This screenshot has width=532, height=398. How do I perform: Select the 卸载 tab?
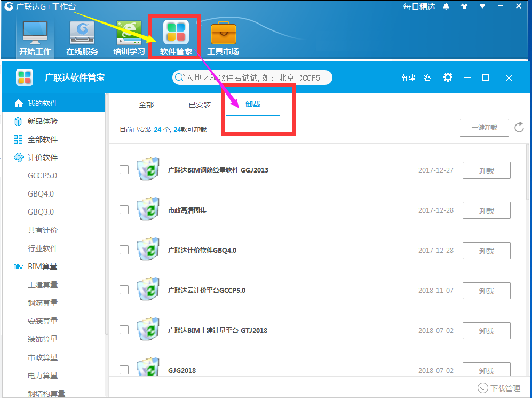pyautogui.click(x=253, y=104)
